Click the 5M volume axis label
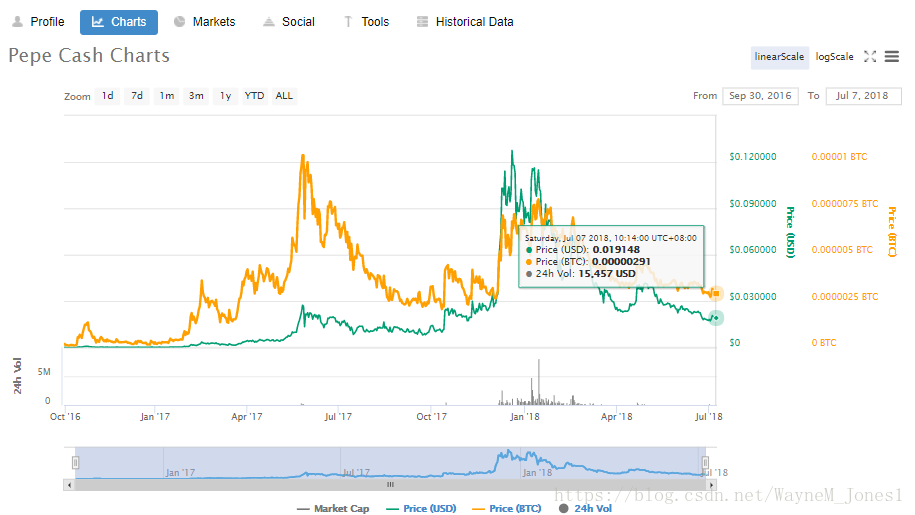The width and height of the screenshot is (915, 515). tap(44, 372)
